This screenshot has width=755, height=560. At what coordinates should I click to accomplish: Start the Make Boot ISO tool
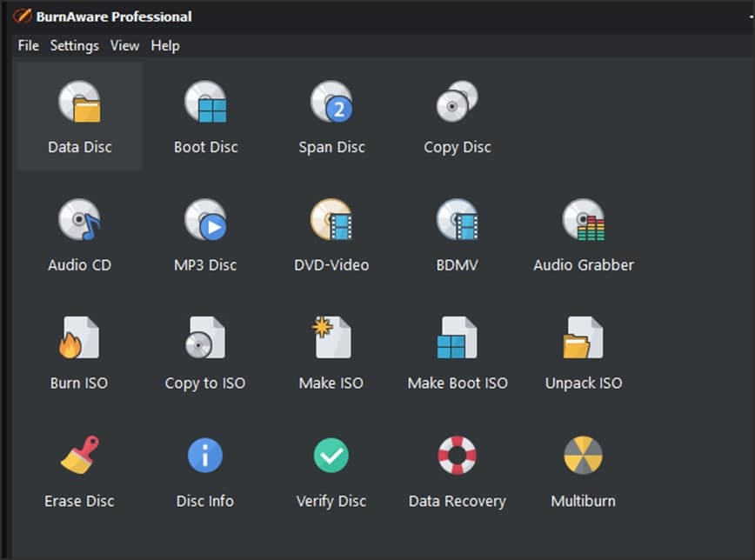click(458, 339)
